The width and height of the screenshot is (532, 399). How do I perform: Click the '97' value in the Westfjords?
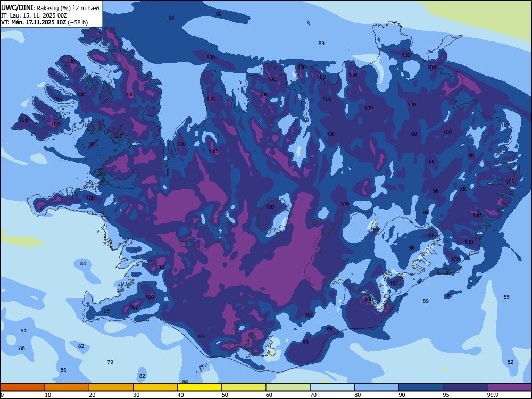point(92,144)
